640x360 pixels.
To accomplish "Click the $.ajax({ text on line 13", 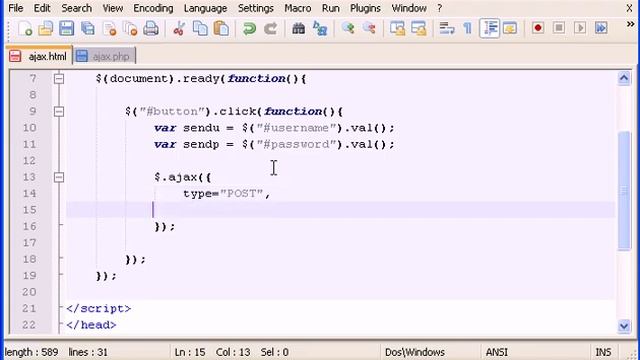I will (x=183, y=177).
